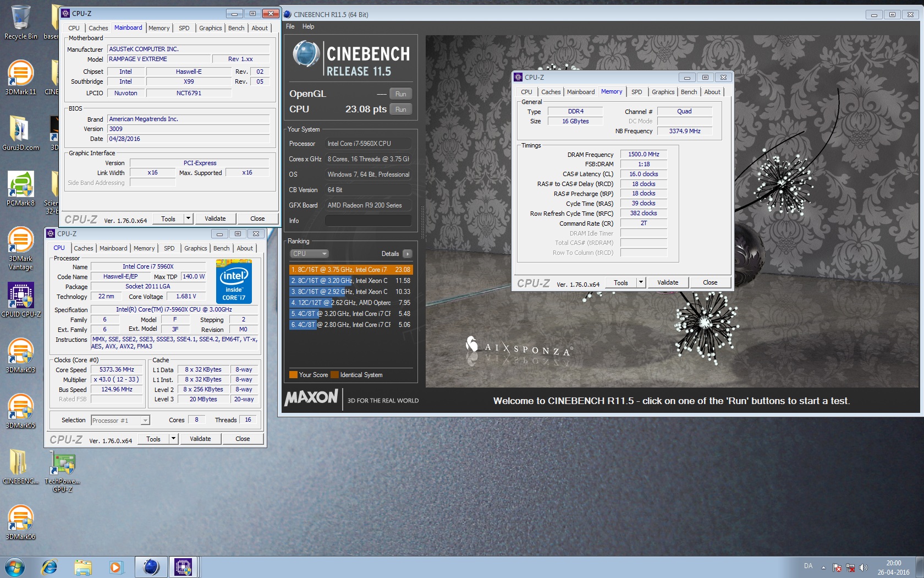Click the volume speaker tray icon
This screenshot has width=924, height=578.
click(863, 568)
